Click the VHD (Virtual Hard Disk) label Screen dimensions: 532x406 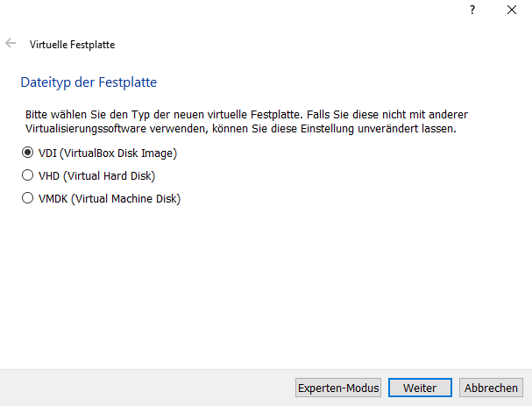(96, 176)
